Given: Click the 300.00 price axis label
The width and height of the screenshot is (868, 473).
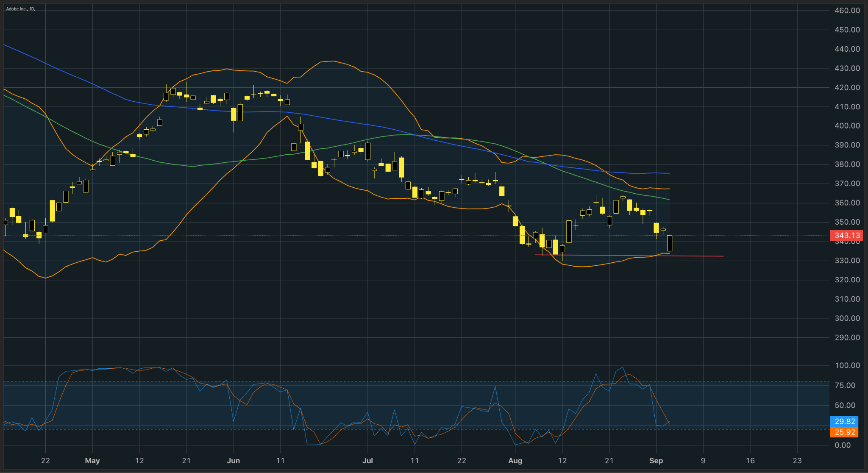Looking at the screenshot, I should (x=847, y=318).
